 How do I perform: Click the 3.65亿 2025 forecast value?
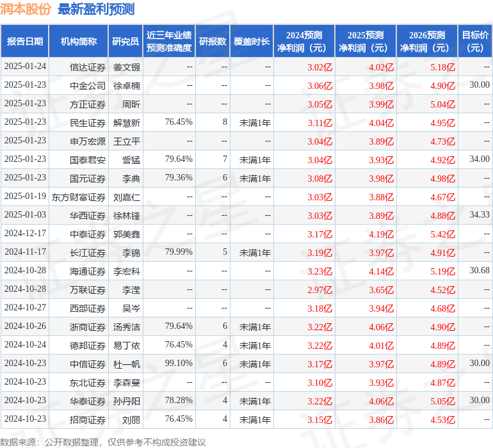[382, 290]
